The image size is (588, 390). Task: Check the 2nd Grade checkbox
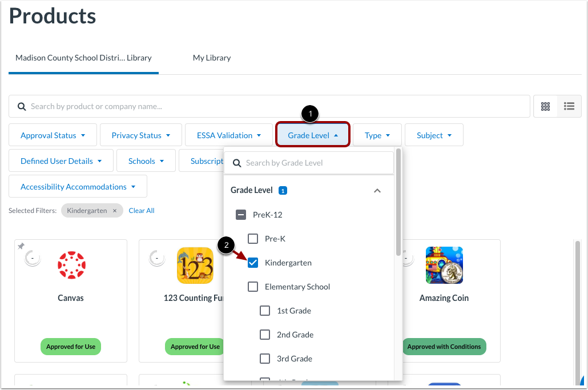pos(265,335)
